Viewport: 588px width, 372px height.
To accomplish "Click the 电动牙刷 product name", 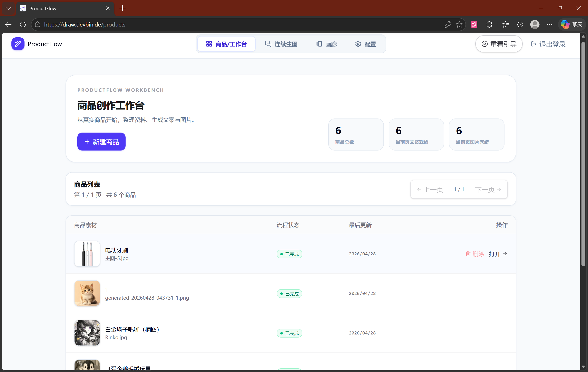I will click(x=116, y=250).
